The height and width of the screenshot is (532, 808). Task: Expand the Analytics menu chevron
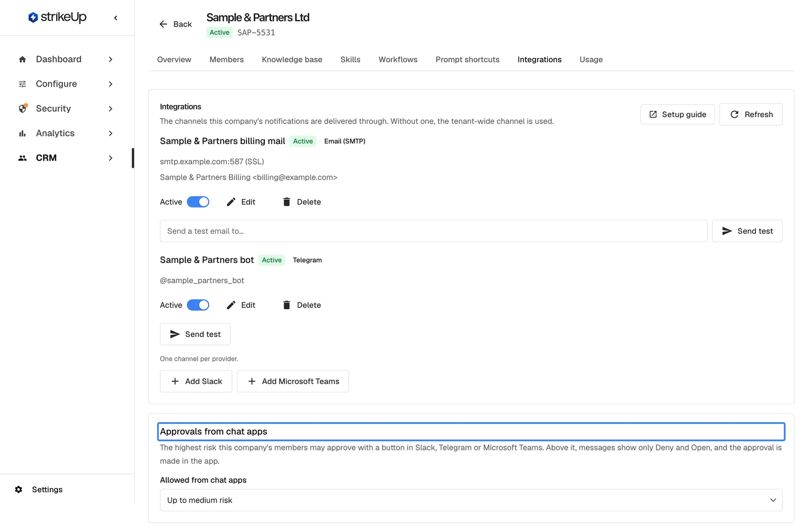110,133
